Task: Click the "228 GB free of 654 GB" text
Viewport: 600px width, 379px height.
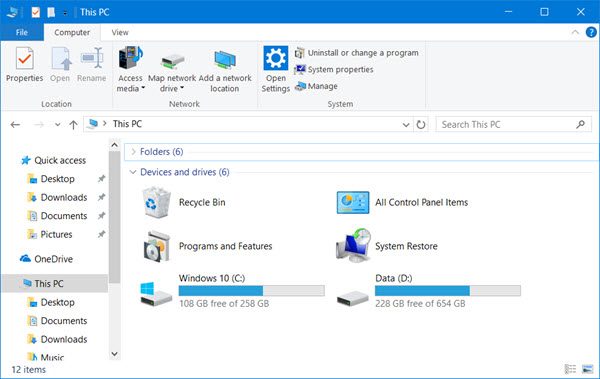Action: click(x=420, y=304)
